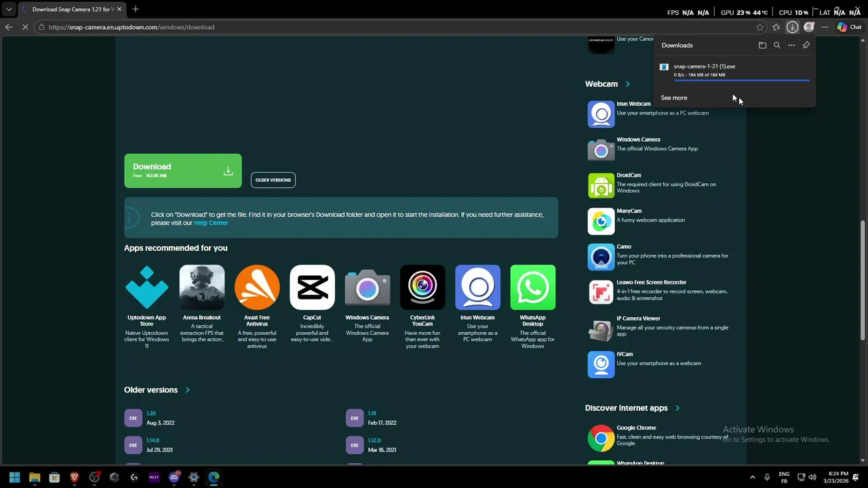The height and width of the screenshot is (488, 868).
Task: Pin the Downloads panel
Action: coord(806,45)
